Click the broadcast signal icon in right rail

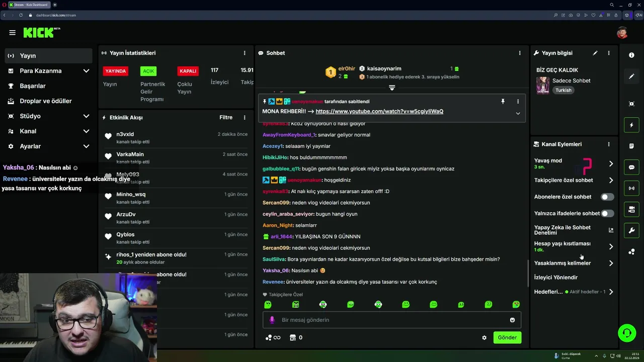point(631,189)
